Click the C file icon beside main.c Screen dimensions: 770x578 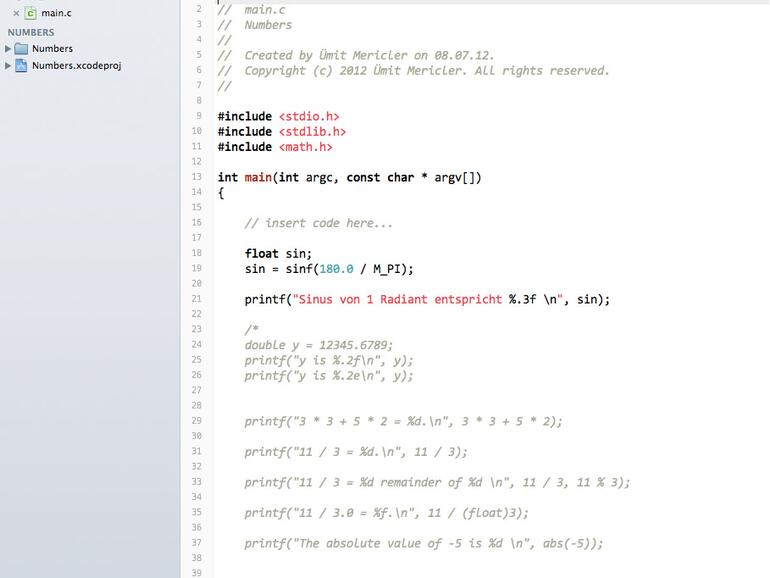[x=30, y=13]
